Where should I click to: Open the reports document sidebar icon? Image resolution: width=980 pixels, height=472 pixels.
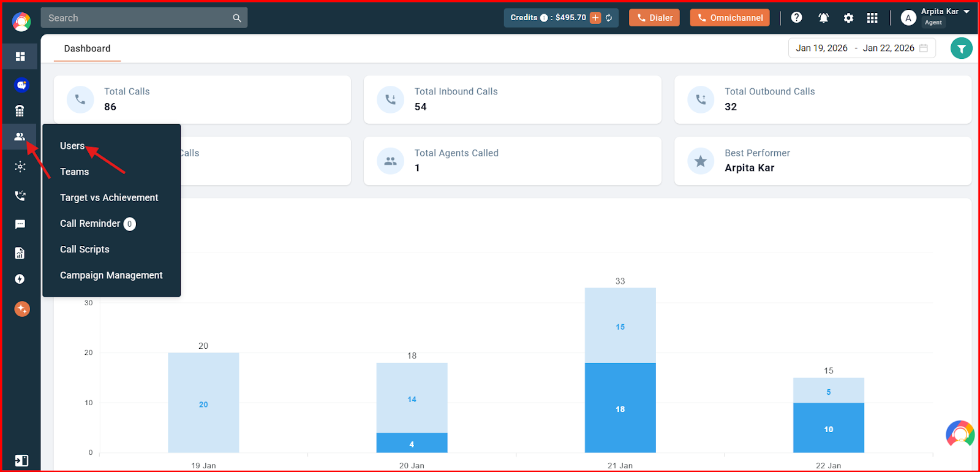coord(20,253)
